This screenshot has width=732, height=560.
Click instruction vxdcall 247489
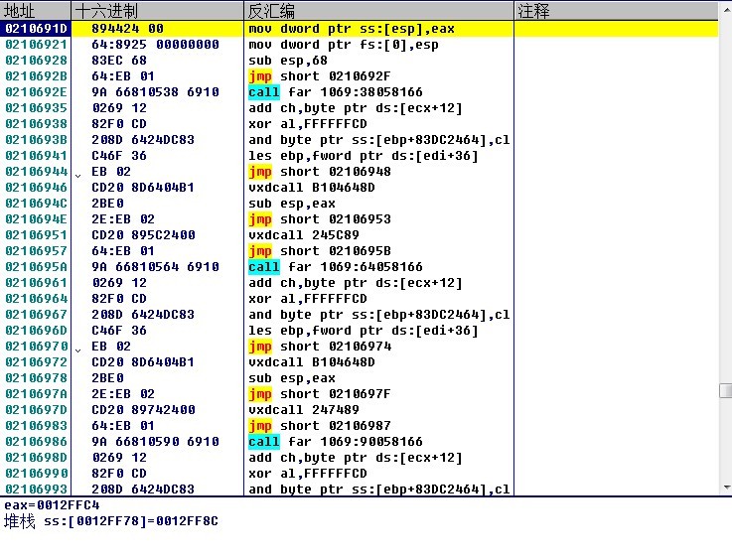[x=304, y=409]
